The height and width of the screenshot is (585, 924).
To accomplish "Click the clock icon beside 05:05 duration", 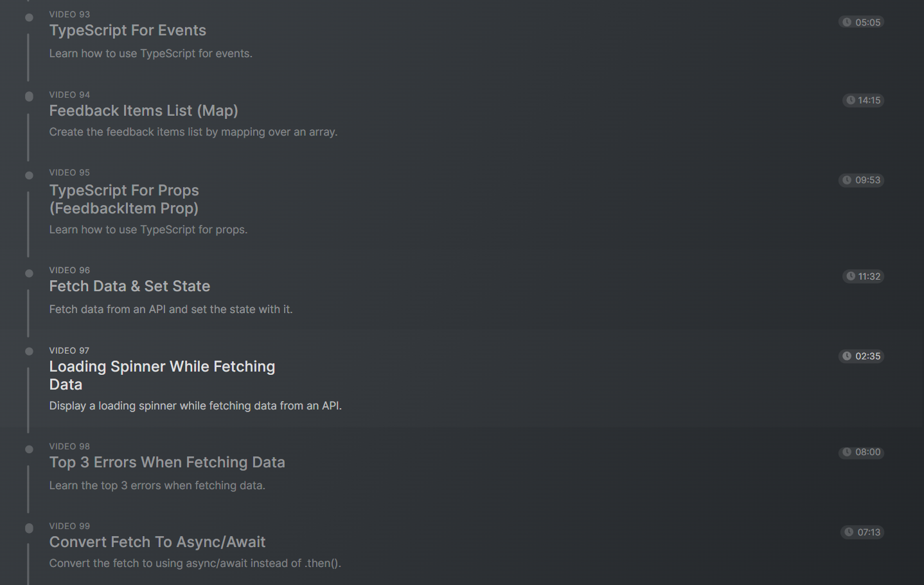I will point(847,22).
